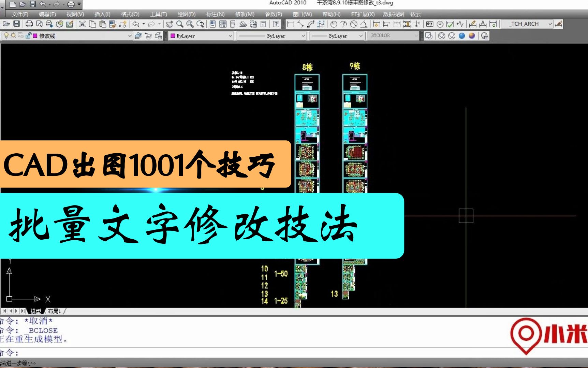Select the Linear Dimension tool
Image resolution: width=588 pixels, height=368 pixels.
tap(290, 24)
